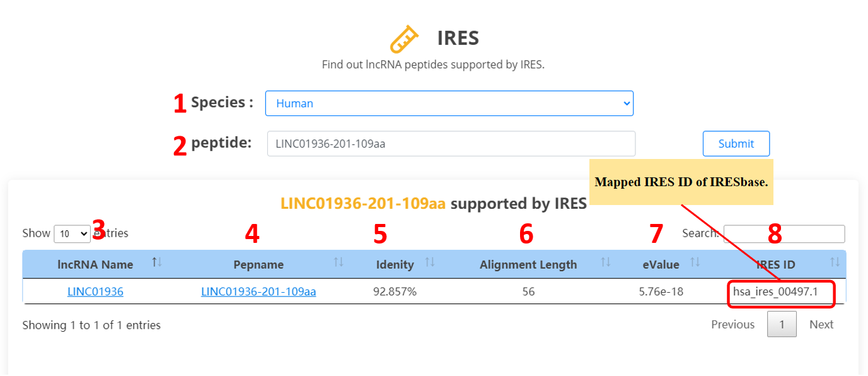Expand the Show entries count dropdown
868x376 pixels.
click(72, 234)
